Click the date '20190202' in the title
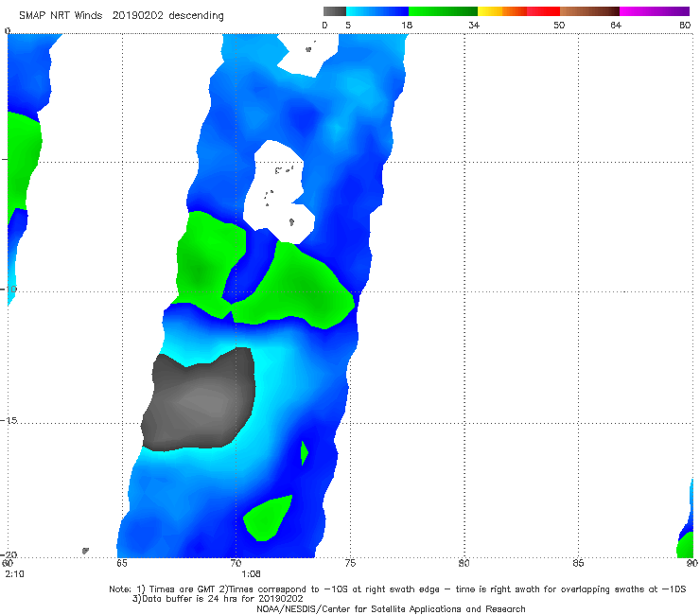 tap(138, 15)
